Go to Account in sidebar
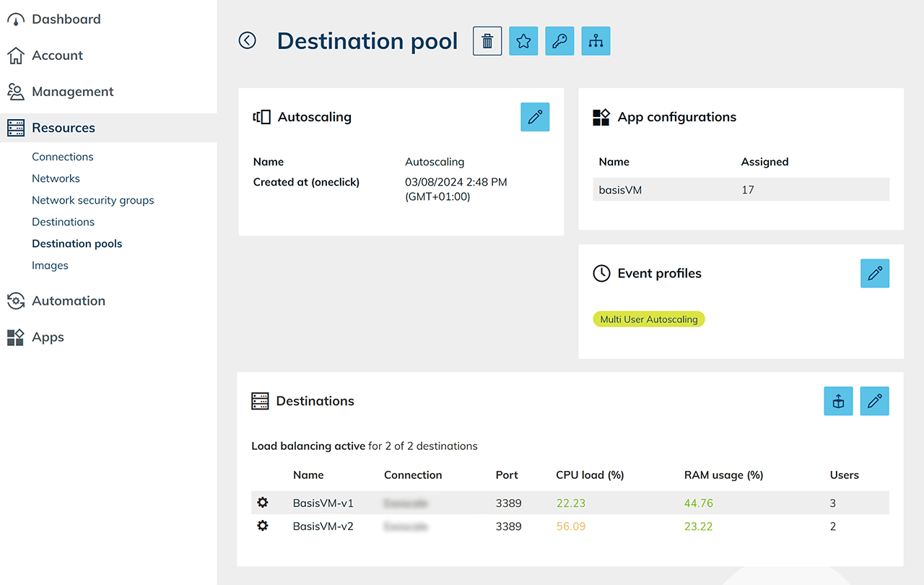The image size is (924, 585). [x=57, y=56]
